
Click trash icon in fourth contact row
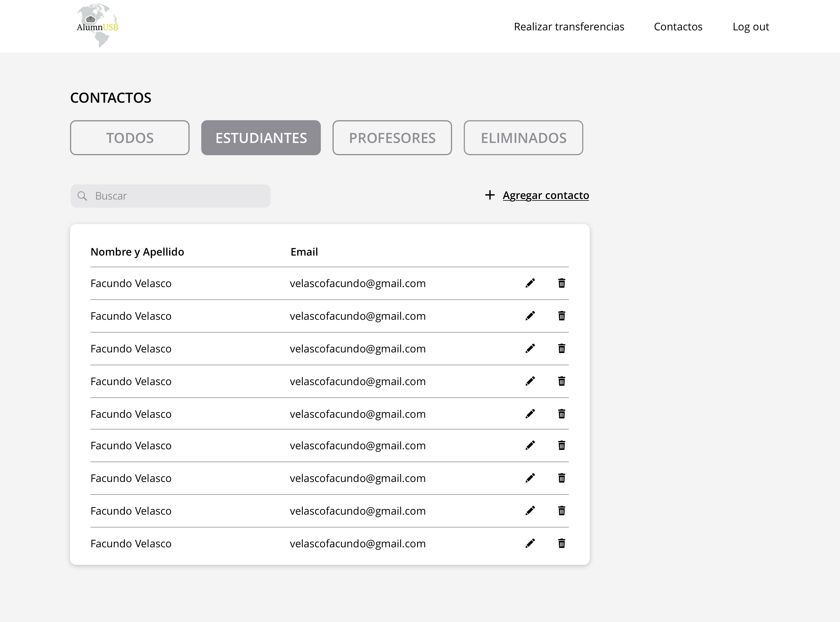[x=561, y=381]
